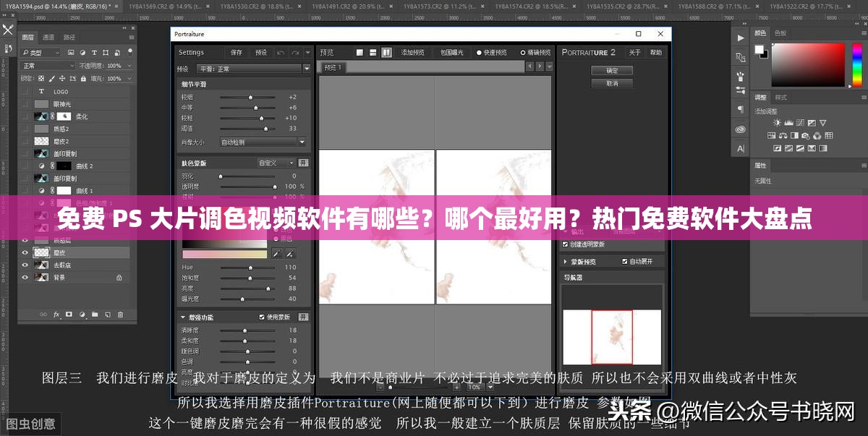Enable the 使用蒙版 checkbox

click(x=261, y=317)
